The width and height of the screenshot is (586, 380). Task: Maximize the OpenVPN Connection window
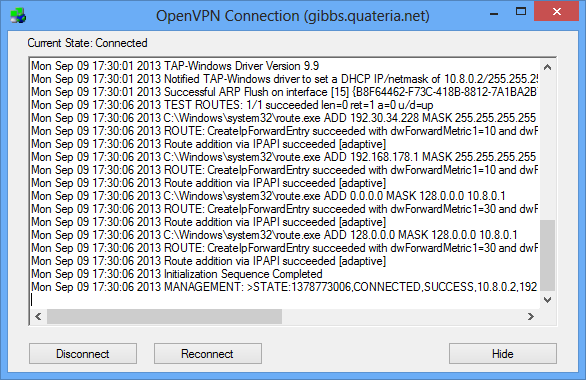point(521,12)
